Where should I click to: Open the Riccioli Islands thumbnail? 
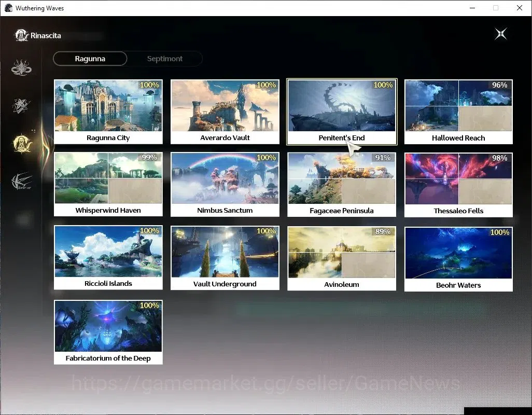click(108, 252)
